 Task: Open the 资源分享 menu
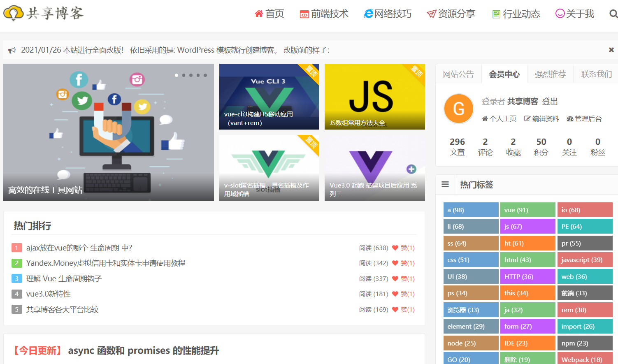coord(451,14)
